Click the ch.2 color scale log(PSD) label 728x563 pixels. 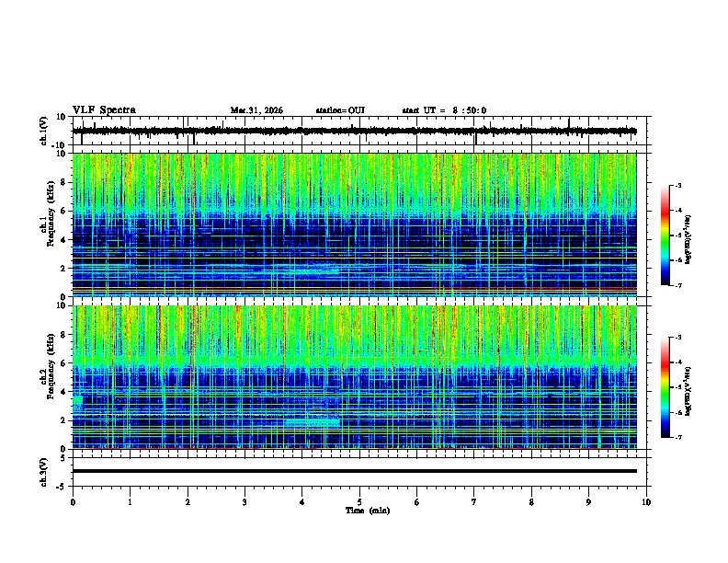(688, 391)
